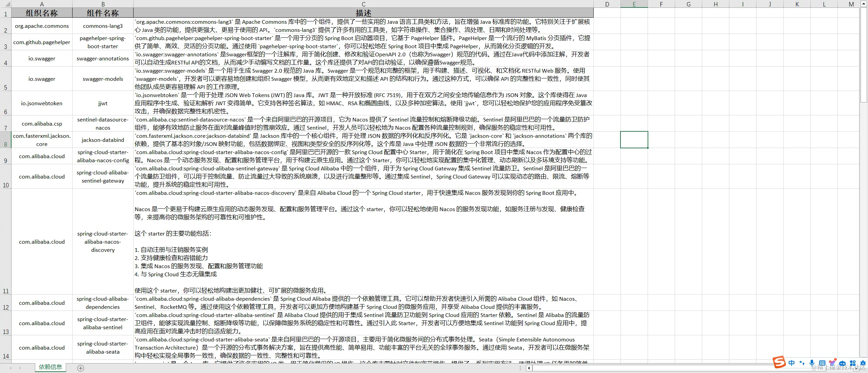868x373 pixels.
Task: Click the Sogou input method logo
Action: (779, 362)
